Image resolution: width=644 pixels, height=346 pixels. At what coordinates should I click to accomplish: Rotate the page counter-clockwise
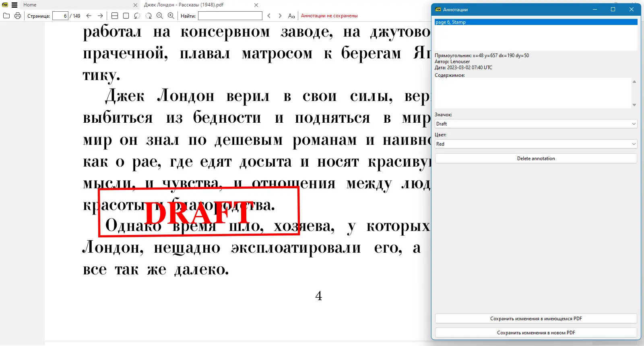tap(137, 16)
